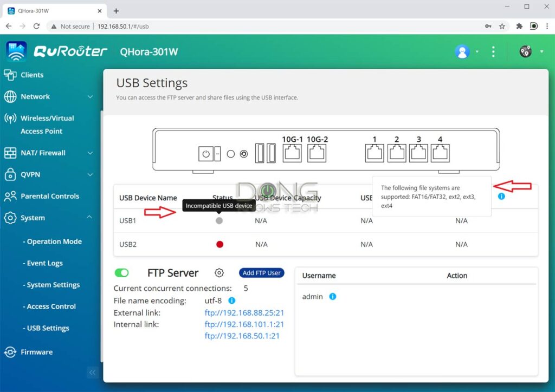Screen dimensions: 555x392
Task: Click the globe language selector icon
Action: (x=525, y=51)
